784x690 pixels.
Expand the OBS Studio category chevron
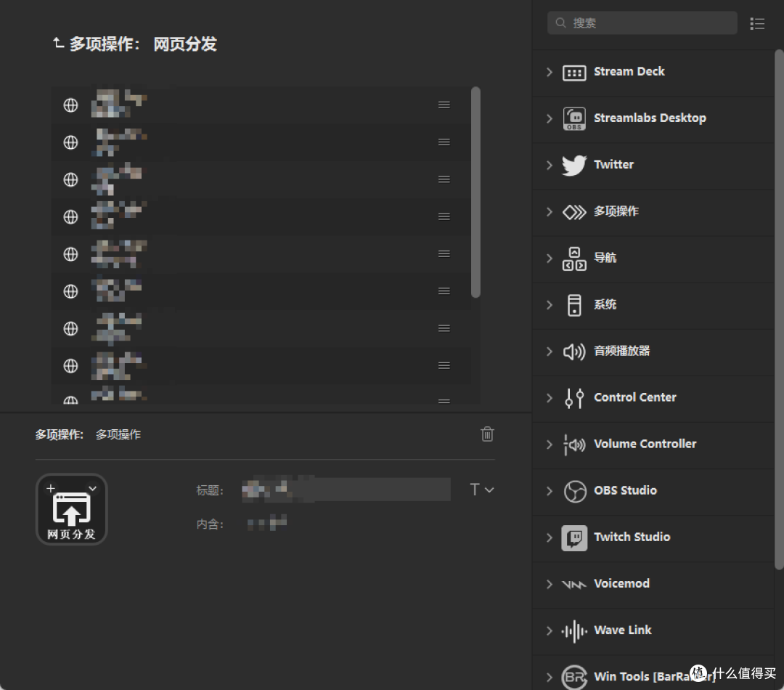(550, 491)
